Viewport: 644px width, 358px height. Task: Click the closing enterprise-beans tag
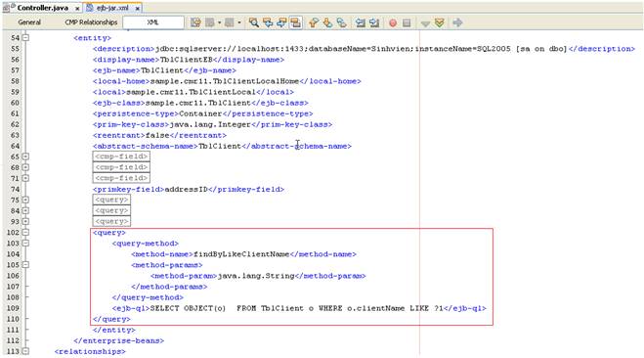118,340
